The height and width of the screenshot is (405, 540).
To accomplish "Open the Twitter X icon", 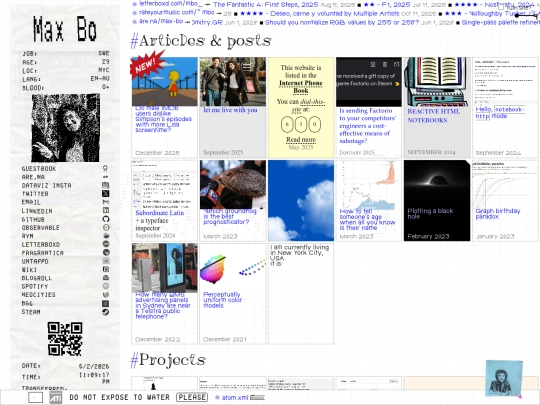I will [x=105, y=194].
